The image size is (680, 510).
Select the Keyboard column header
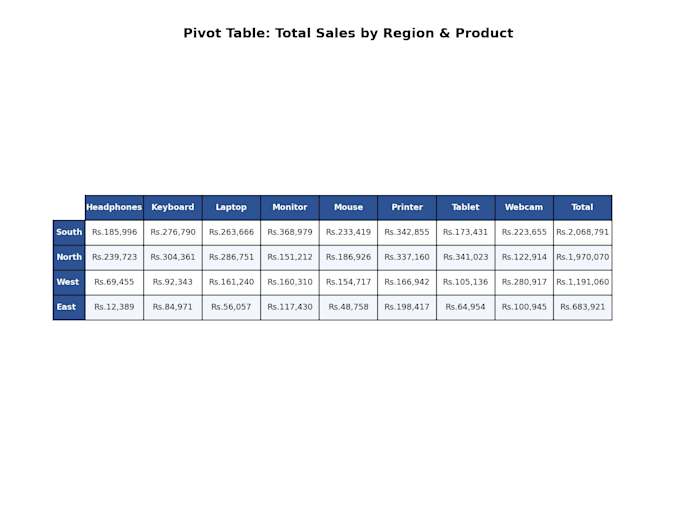point(173,207)
